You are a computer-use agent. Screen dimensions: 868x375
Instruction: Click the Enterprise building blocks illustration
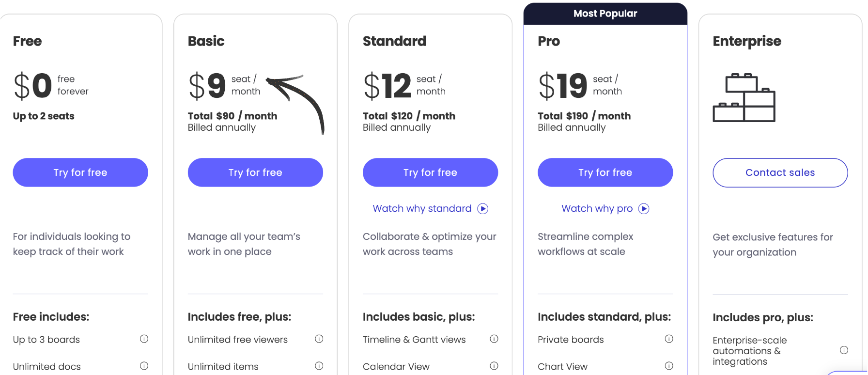(744, 98)
